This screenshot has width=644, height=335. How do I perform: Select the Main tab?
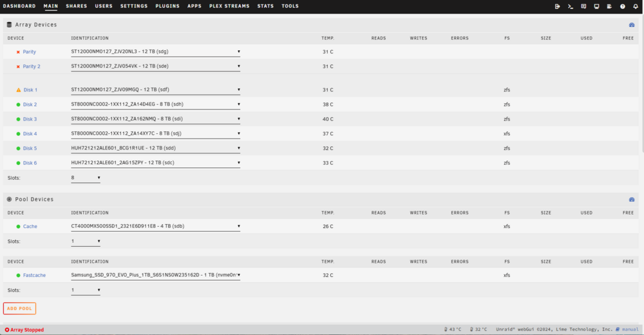coord(51,6)
